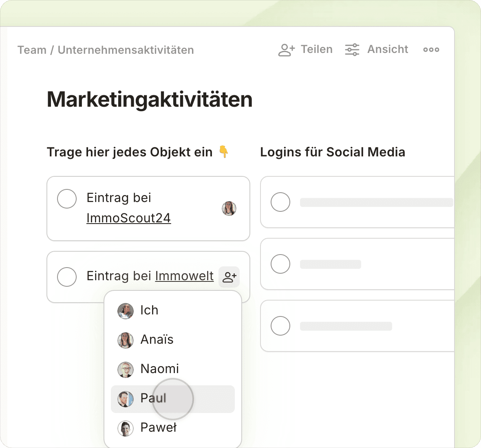
Task: Follow the Immowelt hyperlink
Action: tap(184, 276)
